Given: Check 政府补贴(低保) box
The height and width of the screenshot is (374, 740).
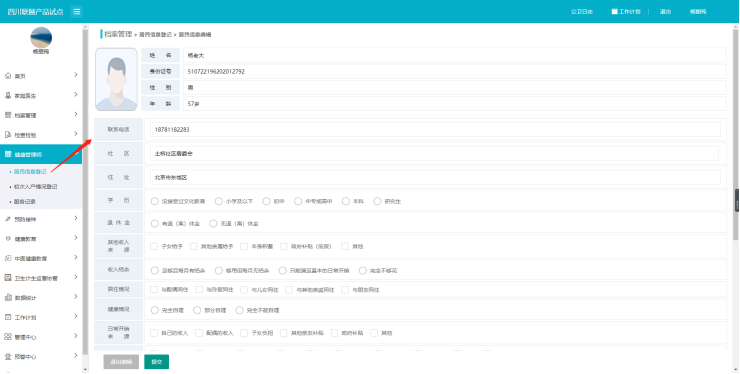Looking at the screenshot, I should point(284,246).
